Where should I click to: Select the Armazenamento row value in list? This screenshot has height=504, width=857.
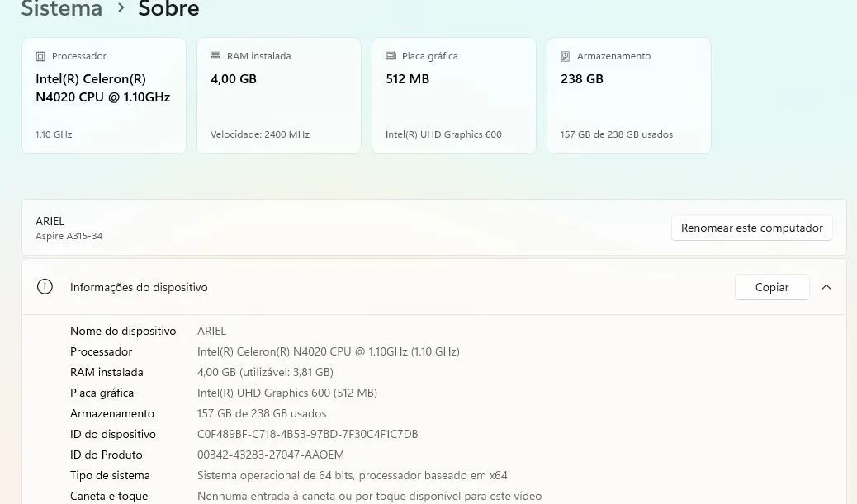pyautogui.click(x=262, y=413)
